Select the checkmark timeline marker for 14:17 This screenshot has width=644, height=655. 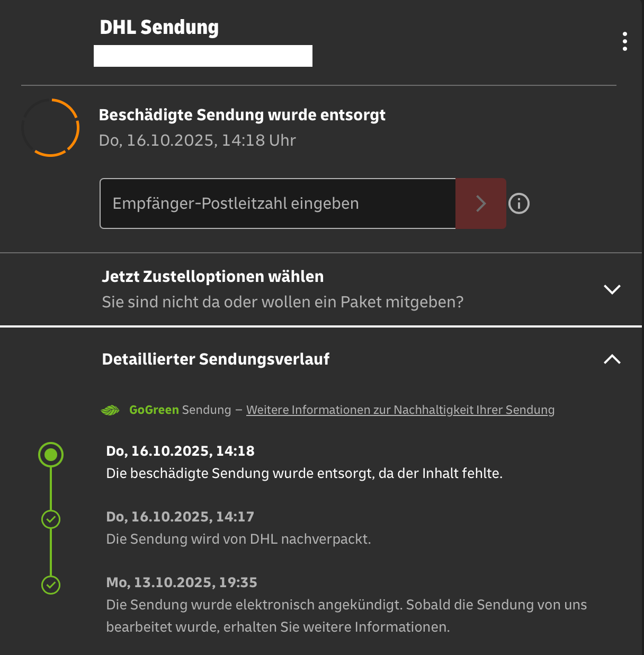pos(51,519)
